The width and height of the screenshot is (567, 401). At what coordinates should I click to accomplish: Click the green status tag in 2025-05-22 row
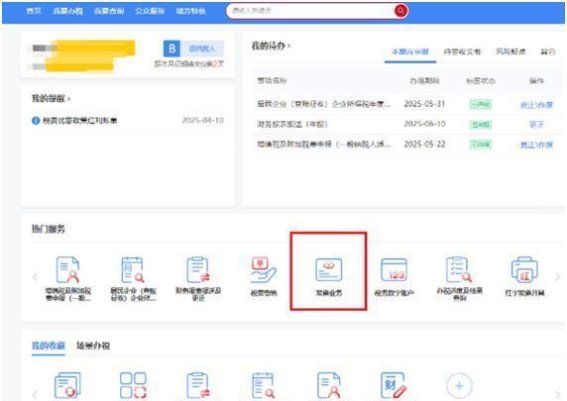tap(480, 145)
